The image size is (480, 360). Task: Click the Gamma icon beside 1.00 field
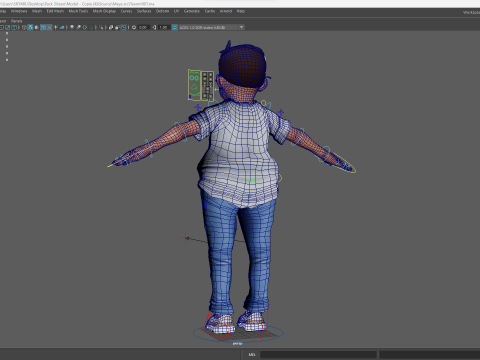154,27
